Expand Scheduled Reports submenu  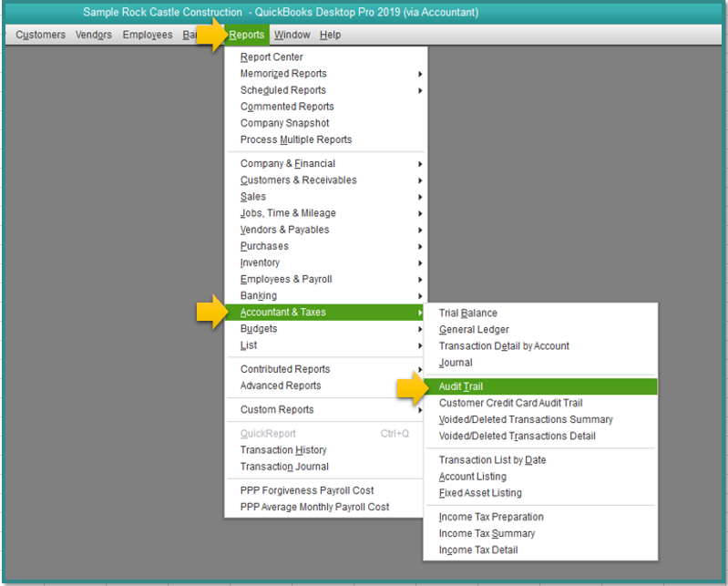325,90
